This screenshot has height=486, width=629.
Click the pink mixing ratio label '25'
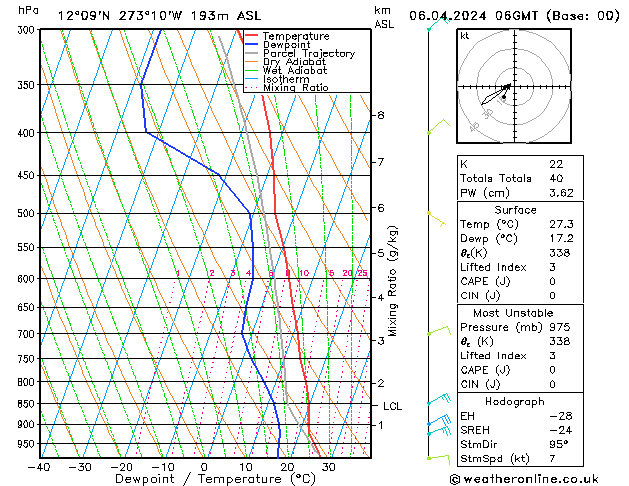(x=362, y=273)
